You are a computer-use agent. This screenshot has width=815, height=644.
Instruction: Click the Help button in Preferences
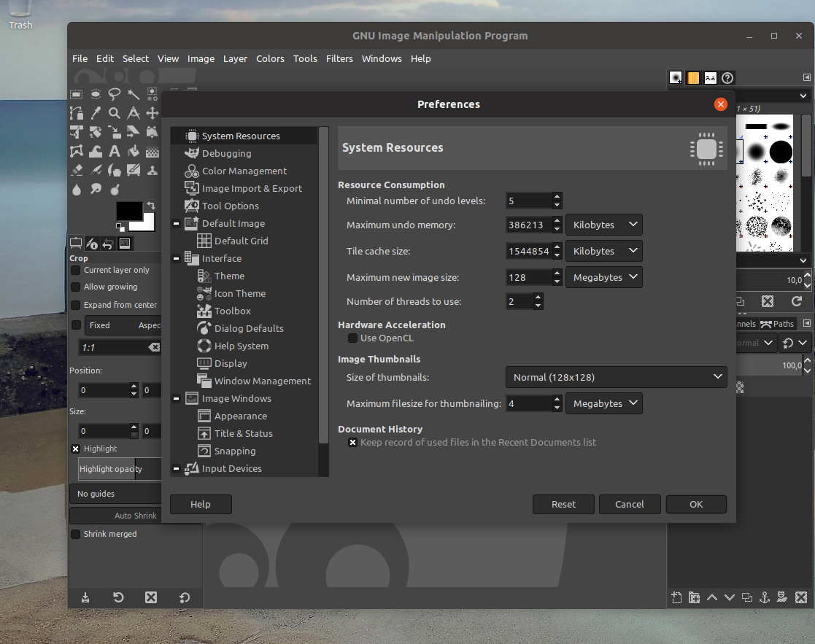point(201,504)
